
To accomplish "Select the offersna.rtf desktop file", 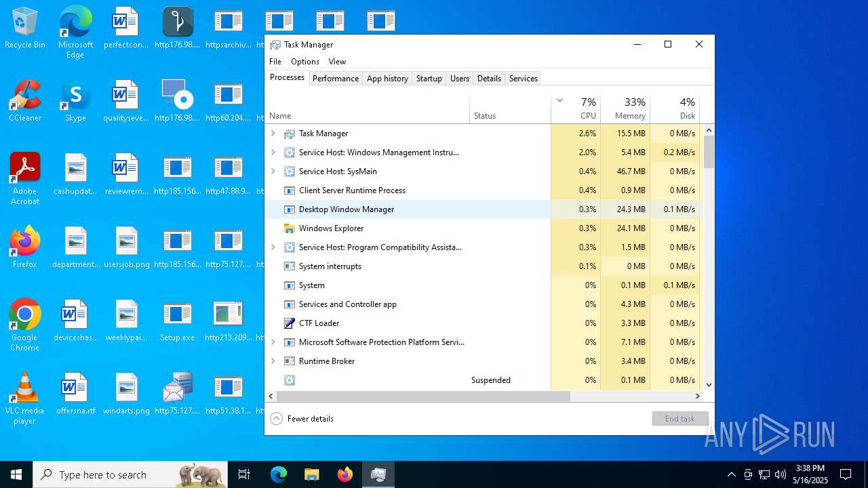I will pyautogui.click(x=75, y=394).
